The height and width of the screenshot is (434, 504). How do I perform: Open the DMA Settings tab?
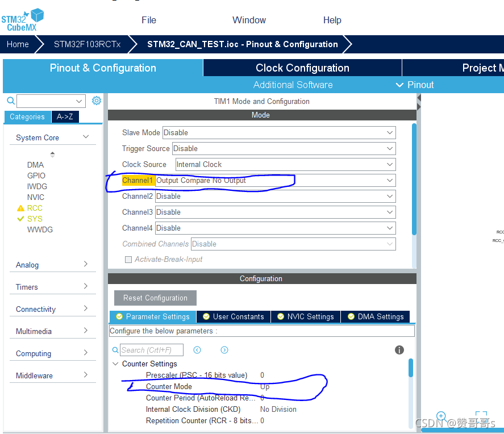(376, 316)
